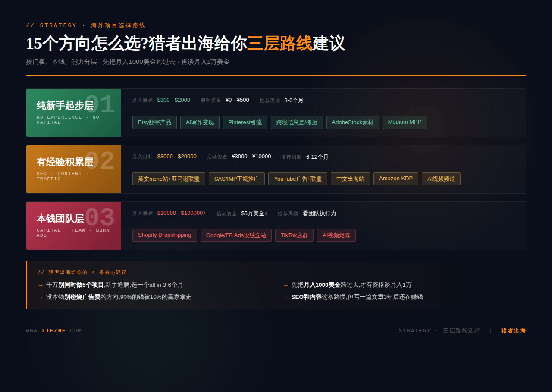This screenshot has width=552, height=392.
Task: Click the advice 没本钱别碰烧广告费的方向
Action: click(x=119, y=297)
